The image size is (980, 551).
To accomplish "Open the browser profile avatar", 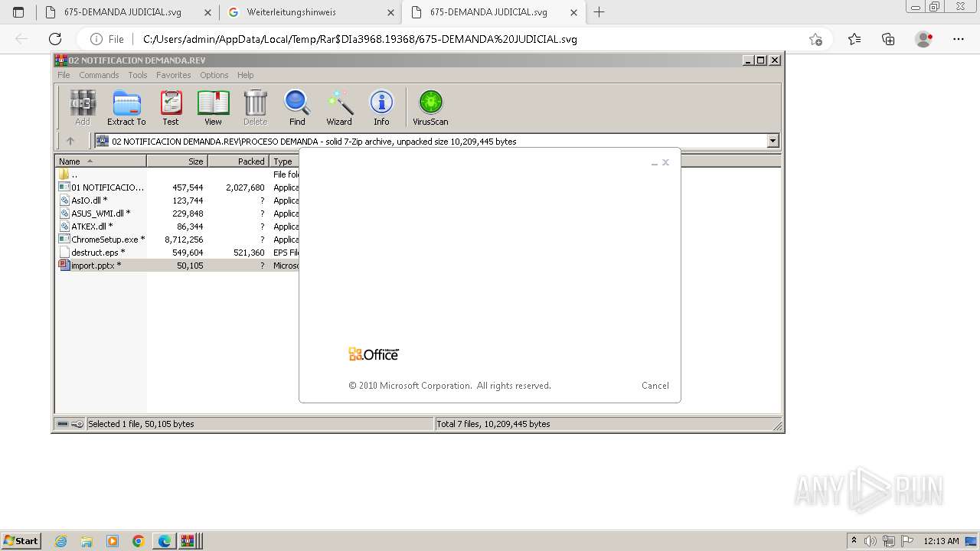I will [x=924, y=39].
